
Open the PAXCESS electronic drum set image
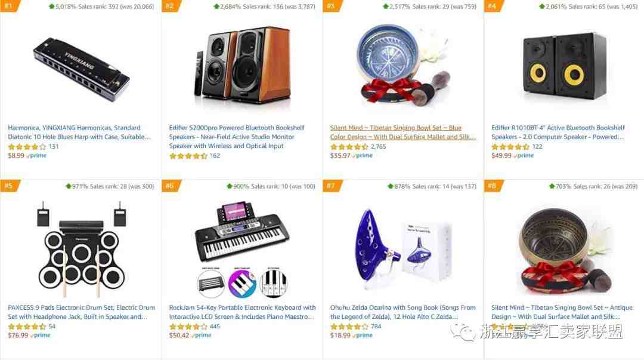coord(81,248)
